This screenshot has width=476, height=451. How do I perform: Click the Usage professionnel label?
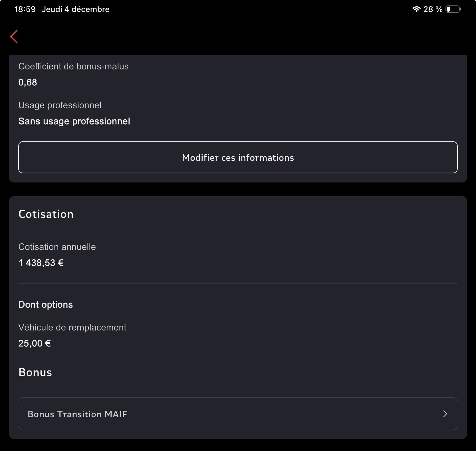point(60,105)
